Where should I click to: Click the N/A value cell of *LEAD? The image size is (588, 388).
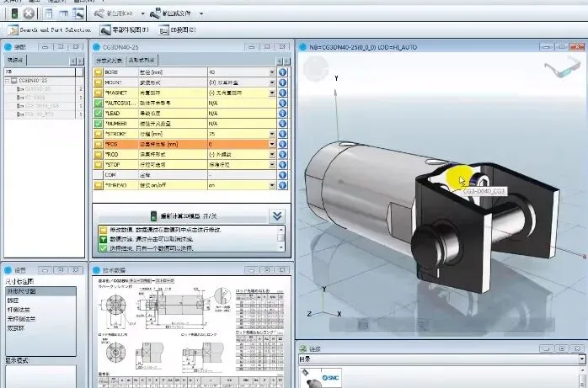click(243, 113)
